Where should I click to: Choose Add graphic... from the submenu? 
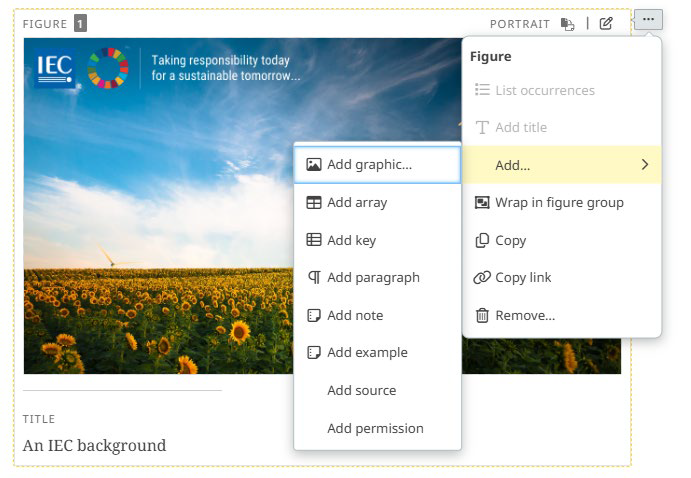coord(377,164)
